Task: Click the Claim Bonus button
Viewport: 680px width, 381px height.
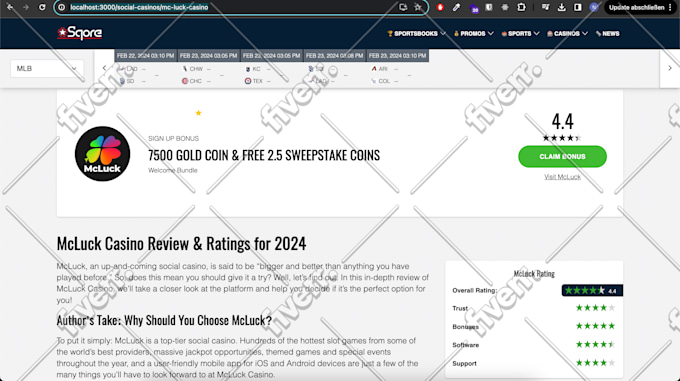Action: pos(562,156)
